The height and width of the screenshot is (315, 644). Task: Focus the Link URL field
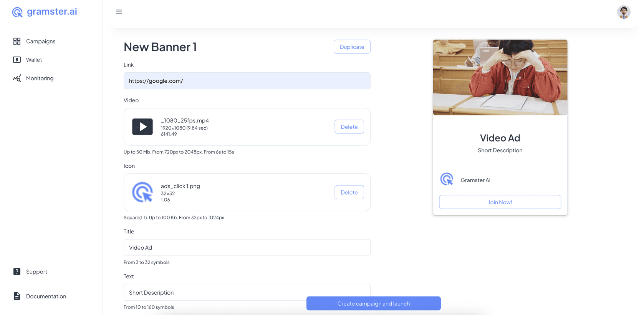(247, 81)
